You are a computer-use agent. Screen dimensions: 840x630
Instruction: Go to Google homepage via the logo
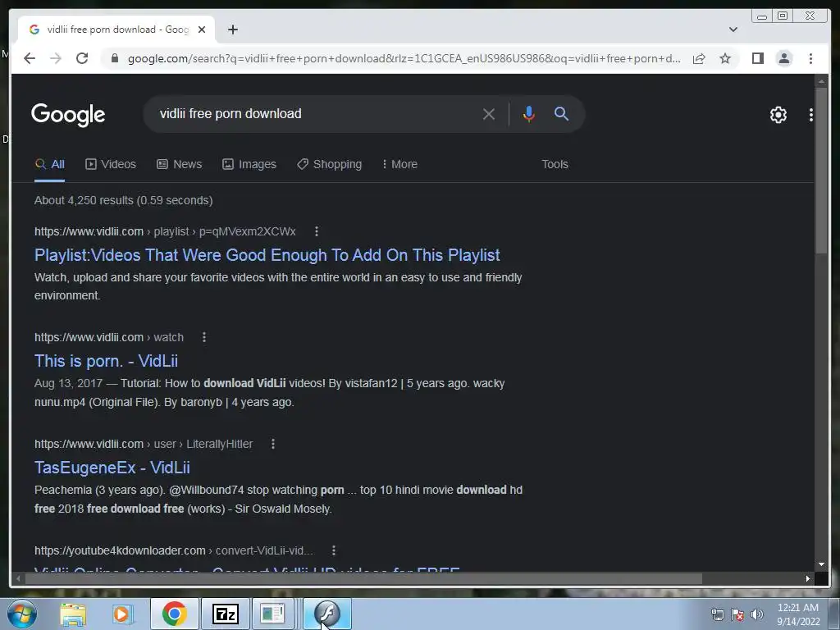[68, 115]
